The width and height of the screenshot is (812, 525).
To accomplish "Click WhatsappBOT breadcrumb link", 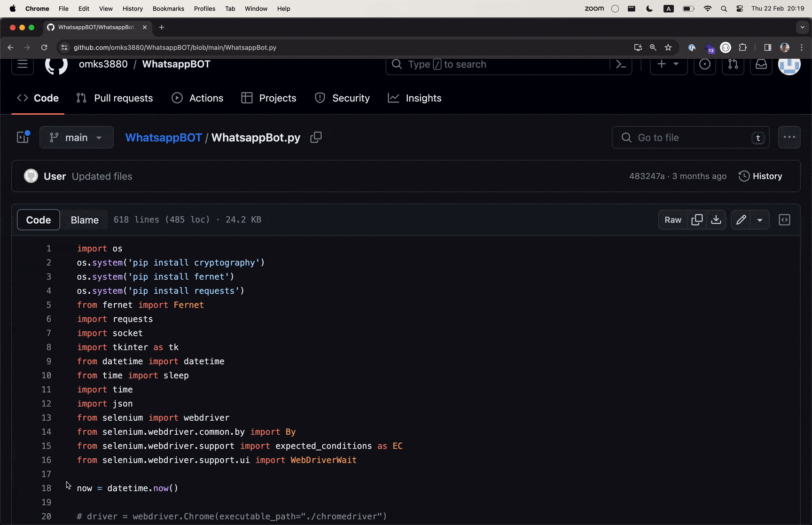I will [164, 137].
